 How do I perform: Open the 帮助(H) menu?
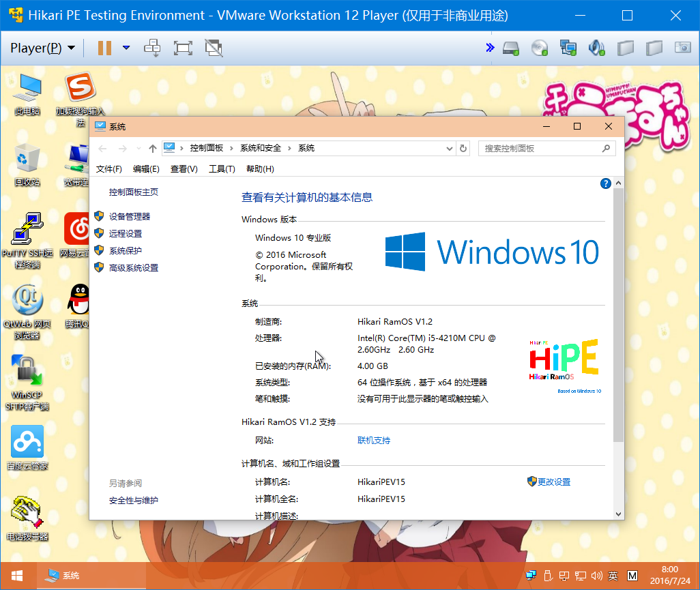pos(260,168)
